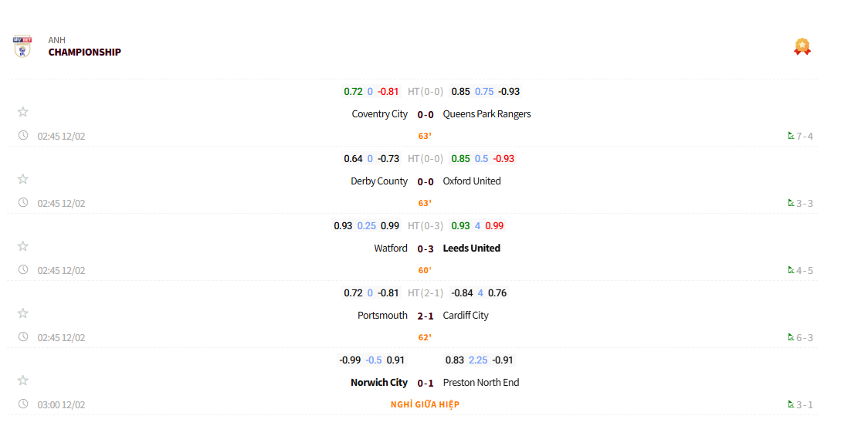The height and width of the screenshot is (426, 868).
Task: Click corner flag icon for Portsmouth match
Action: pos(791,337)
